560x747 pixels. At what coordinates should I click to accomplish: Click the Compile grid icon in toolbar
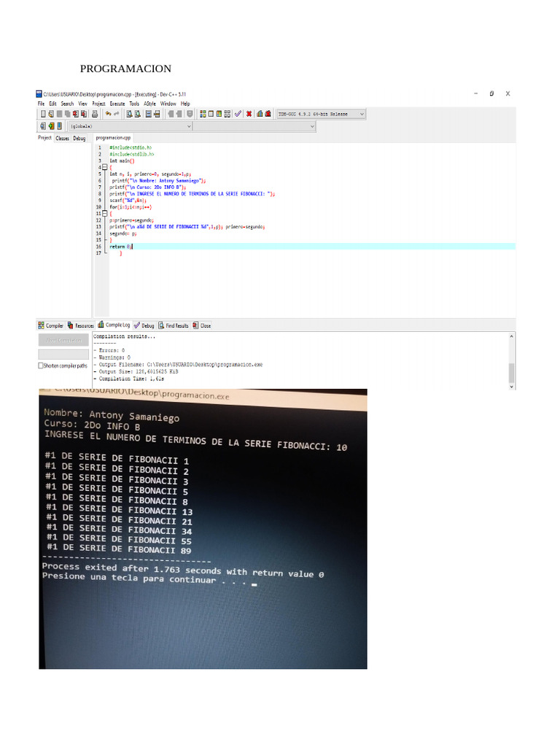[203, 114]
